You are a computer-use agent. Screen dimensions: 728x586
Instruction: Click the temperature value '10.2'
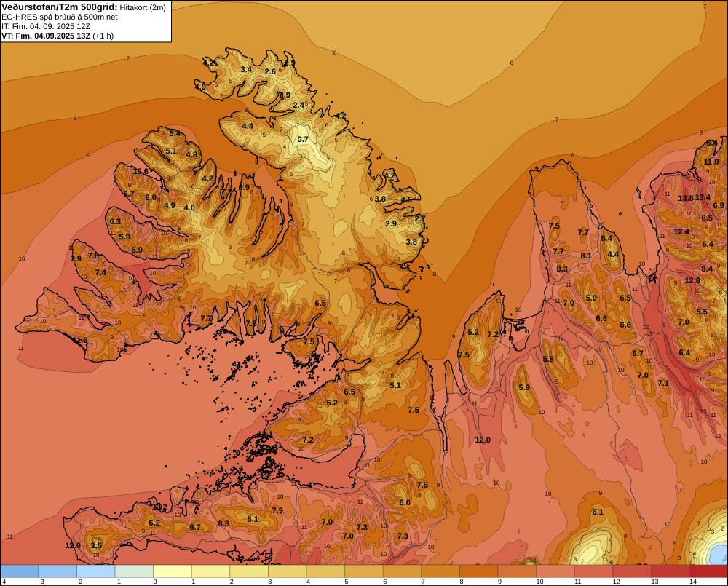click(x=159, y=507)
